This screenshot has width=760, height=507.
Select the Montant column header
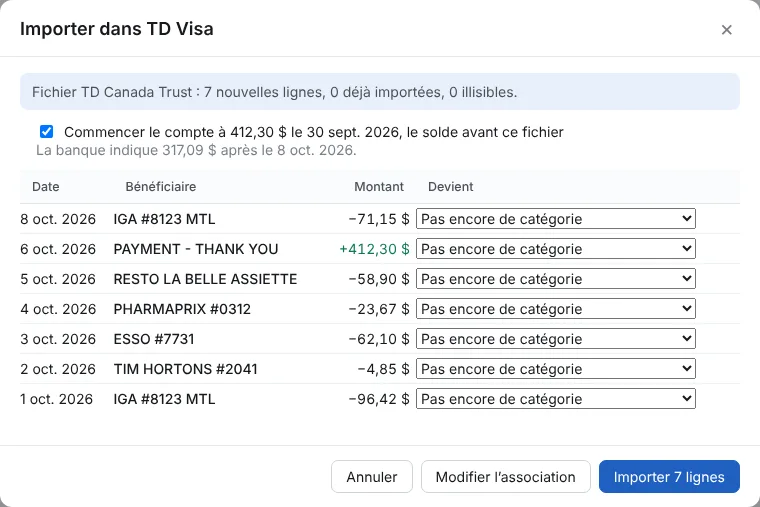click(379, 187)
